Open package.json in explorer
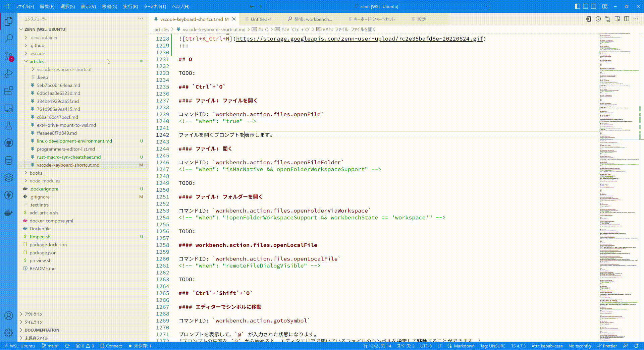The image size is (644, 350). pyautogui.click(x=43, y=253)
